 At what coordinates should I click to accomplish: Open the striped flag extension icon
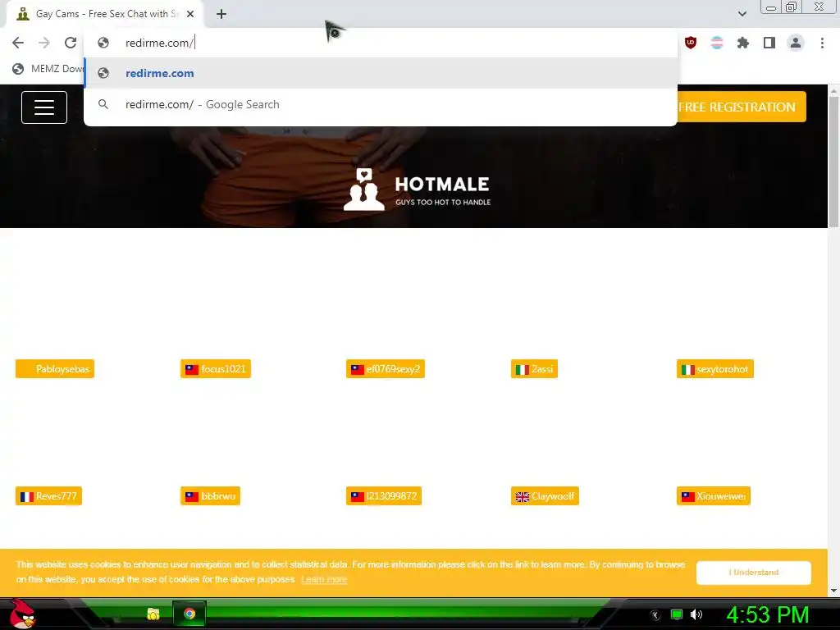(717, 43)
